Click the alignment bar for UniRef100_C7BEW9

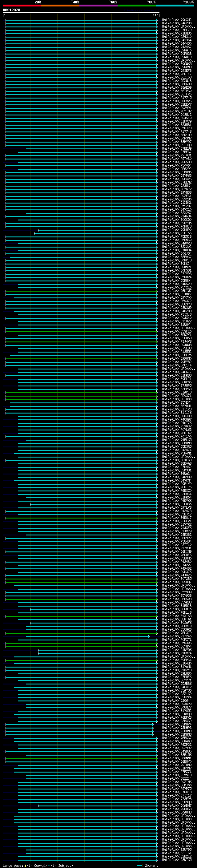point(92,149)
